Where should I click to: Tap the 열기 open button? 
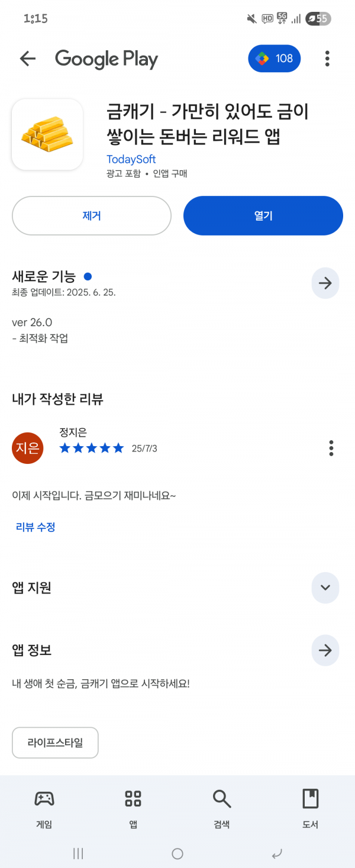(263, 216)
